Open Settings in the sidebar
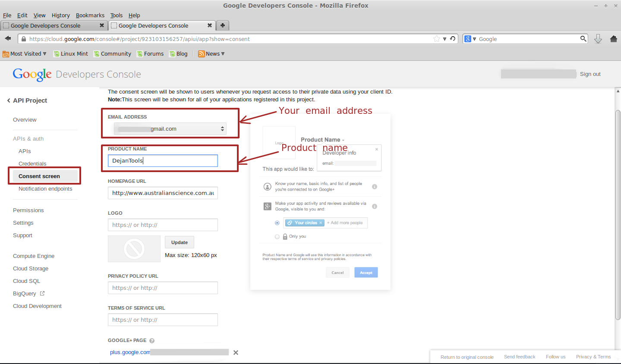 pyautogui.click(x=23, y=223)
